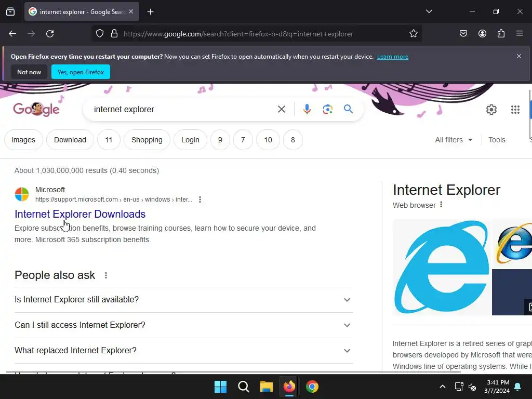This screenshot has height=399, width=532.
Task: Open tracking protection shield icon
Action: tap(99, 34)
